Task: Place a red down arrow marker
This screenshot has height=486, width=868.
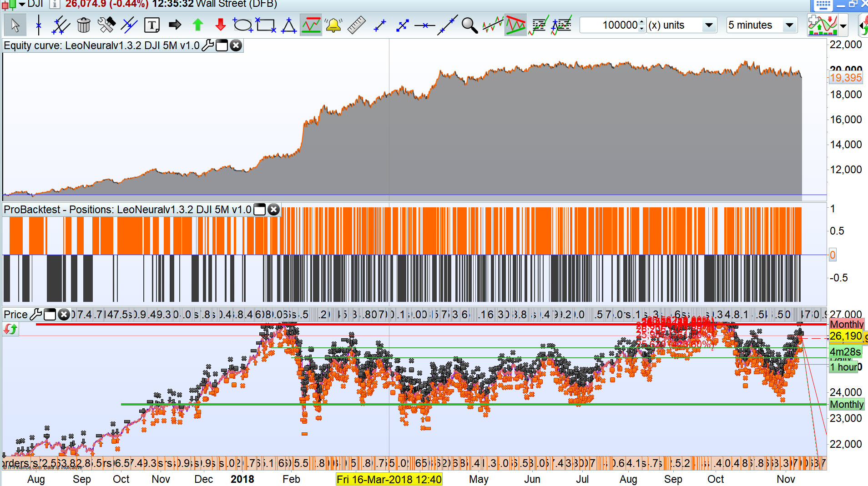Action: pos(220,25)
